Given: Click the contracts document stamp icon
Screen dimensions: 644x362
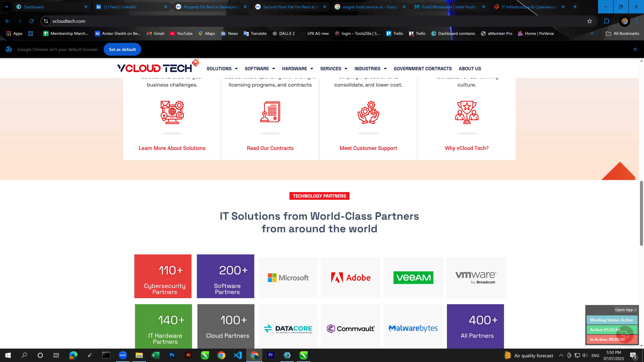Looking at the screenshot, I should (x=270, y=112).
